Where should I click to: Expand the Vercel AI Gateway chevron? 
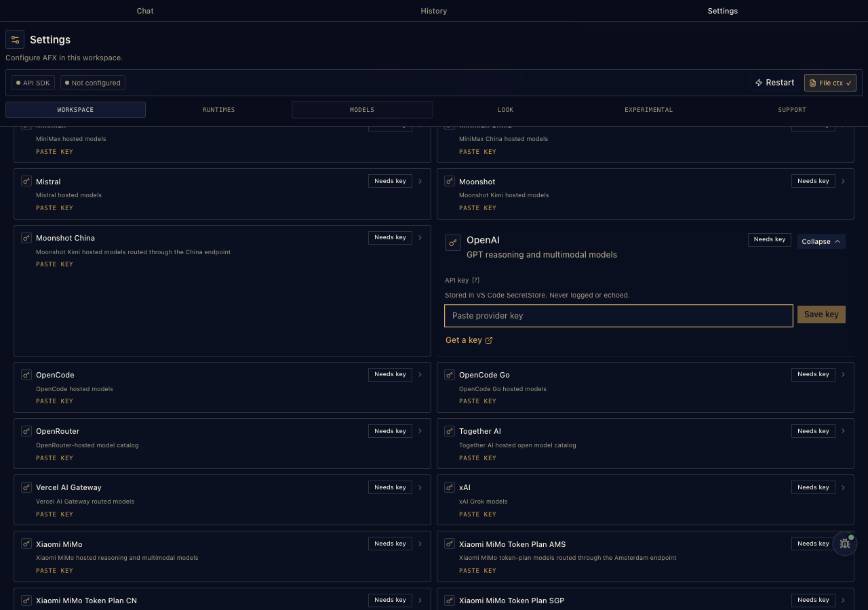pyautogui.click(x=420, y=487)
